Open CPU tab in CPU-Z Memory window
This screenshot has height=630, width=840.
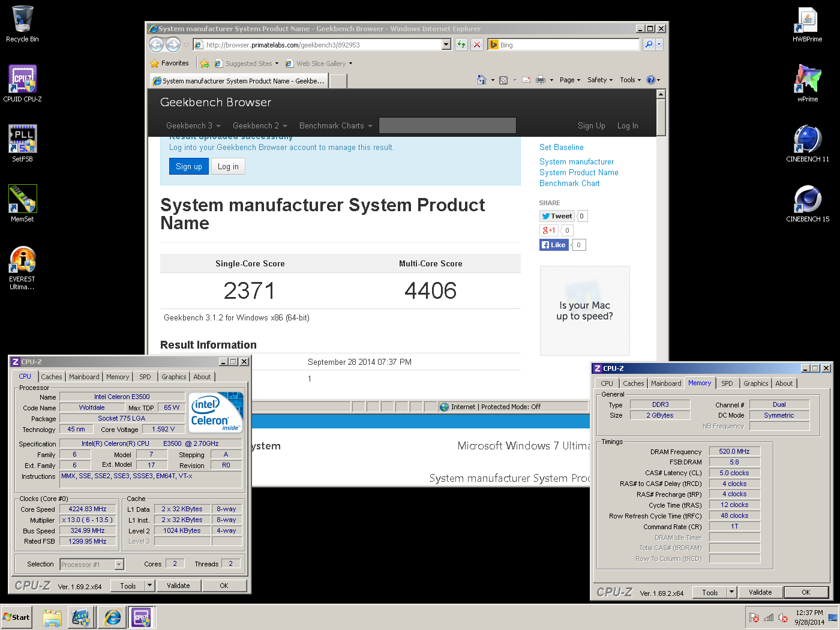[x=607, y=383]
